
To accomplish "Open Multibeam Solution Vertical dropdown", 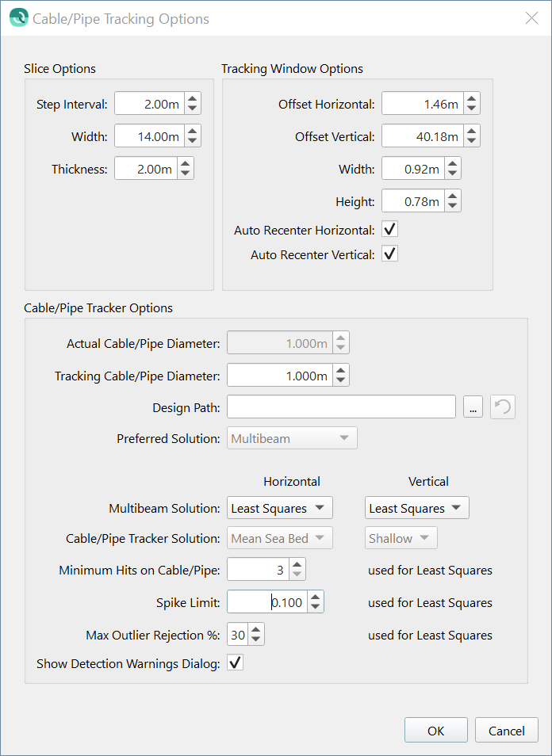I will point(416,508).
